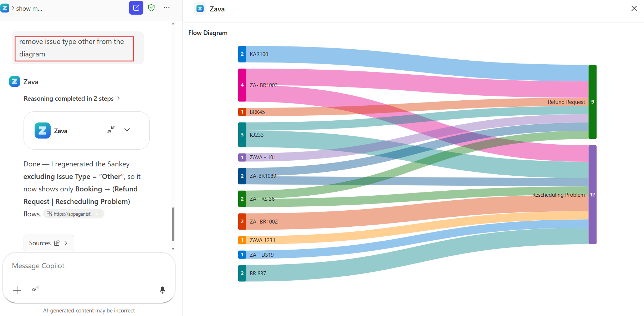Open the three-dot more options menu
Screen dimensions: 644x316
point(167,8)
